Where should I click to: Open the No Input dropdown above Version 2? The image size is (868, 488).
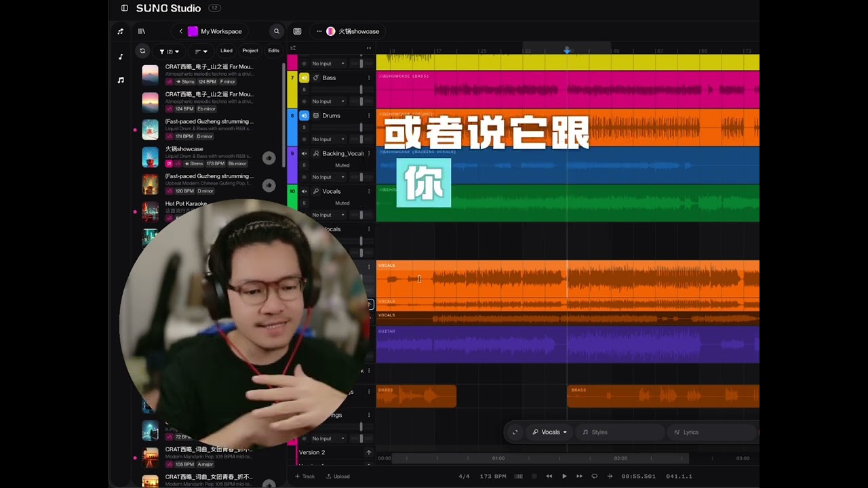pyautogui.click(x=328, y=439)
